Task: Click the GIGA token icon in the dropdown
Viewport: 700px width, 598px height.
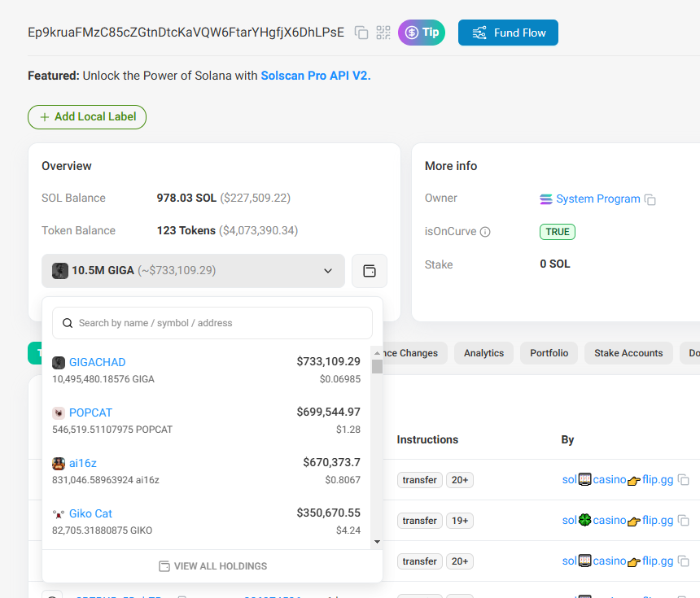Action: click(59, 271)
